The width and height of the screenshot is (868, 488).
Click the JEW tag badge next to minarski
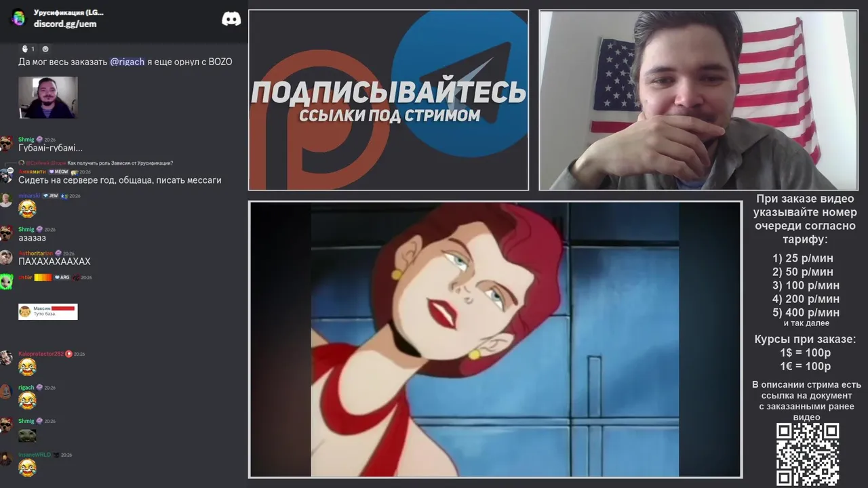click(x=51, y=196)
